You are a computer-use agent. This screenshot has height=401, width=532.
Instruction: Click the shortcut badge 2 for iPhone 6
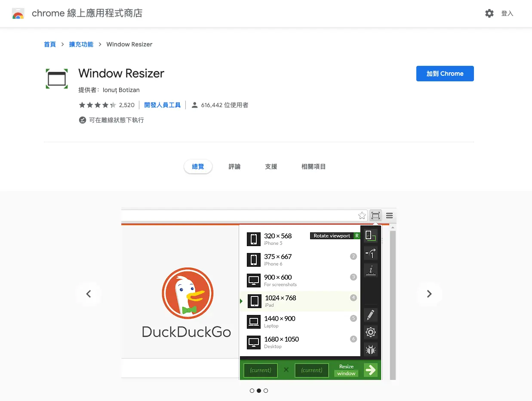pyautogui.click(x=354, y=256)
